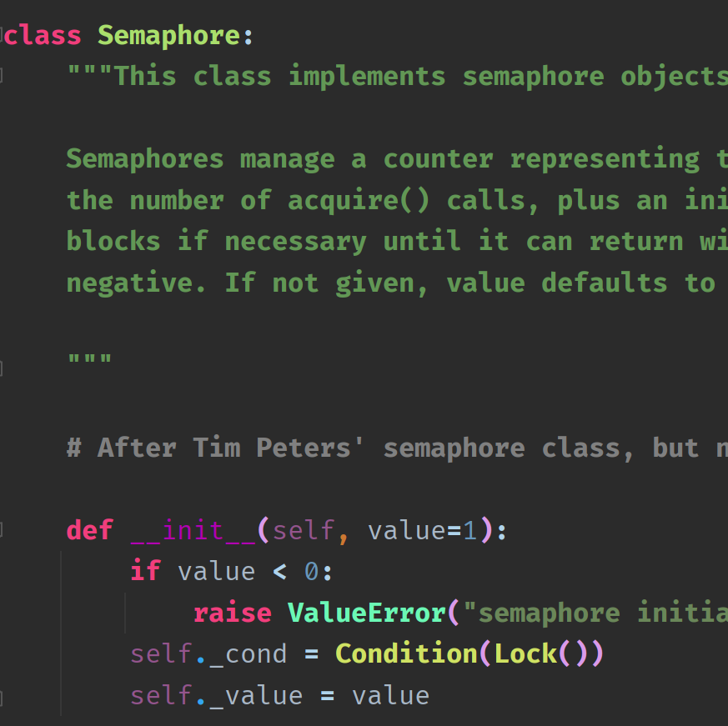This screenshot has width=728, height=726.
Task: Click the default value 1 in signature
Action: click(x=469, y=531)
